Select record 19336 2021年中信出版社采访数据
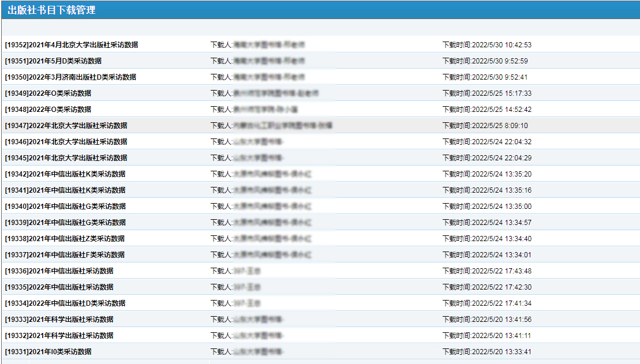 (59, 271)
